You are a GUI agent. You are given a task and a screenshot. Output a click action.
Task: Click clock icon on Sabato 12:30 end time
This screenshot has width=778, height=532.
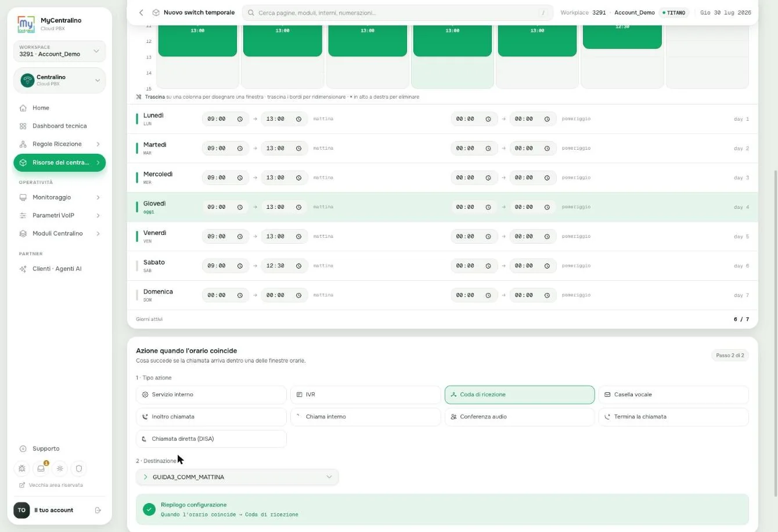pyautogui.click(x=299, y=266)
